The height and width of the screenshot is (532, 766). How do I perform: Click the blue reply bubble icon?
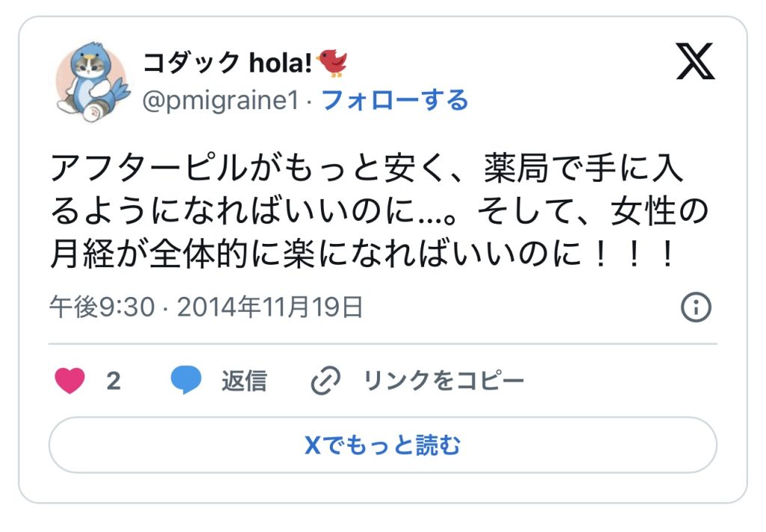pos(186,381)
